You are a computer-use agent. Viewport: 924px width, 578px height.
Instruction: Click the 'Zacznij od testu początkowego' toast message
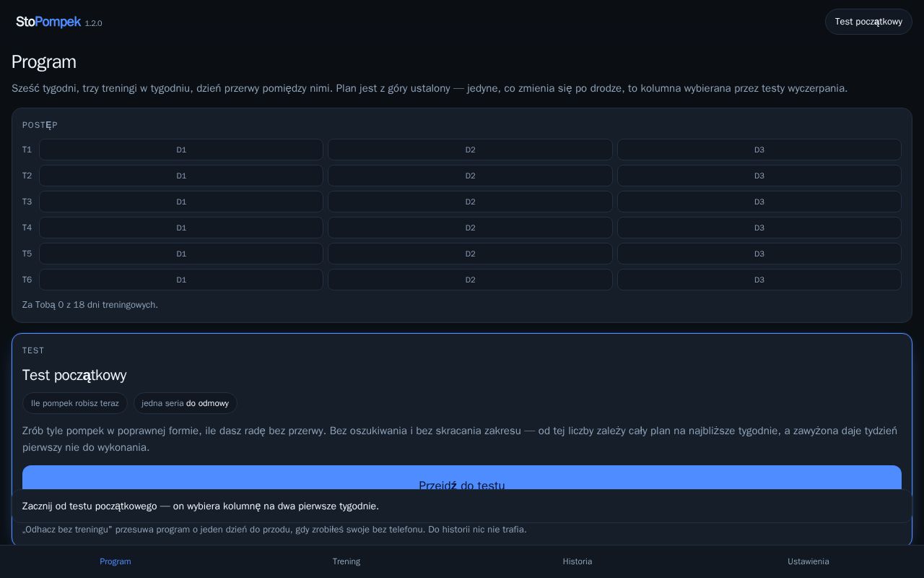[462, 506]
